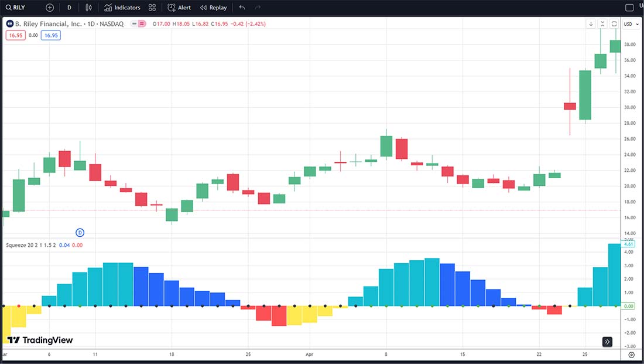Click the 11 date on time axis
This screenshot has width=644, height=364.
(x=95, y=354)
